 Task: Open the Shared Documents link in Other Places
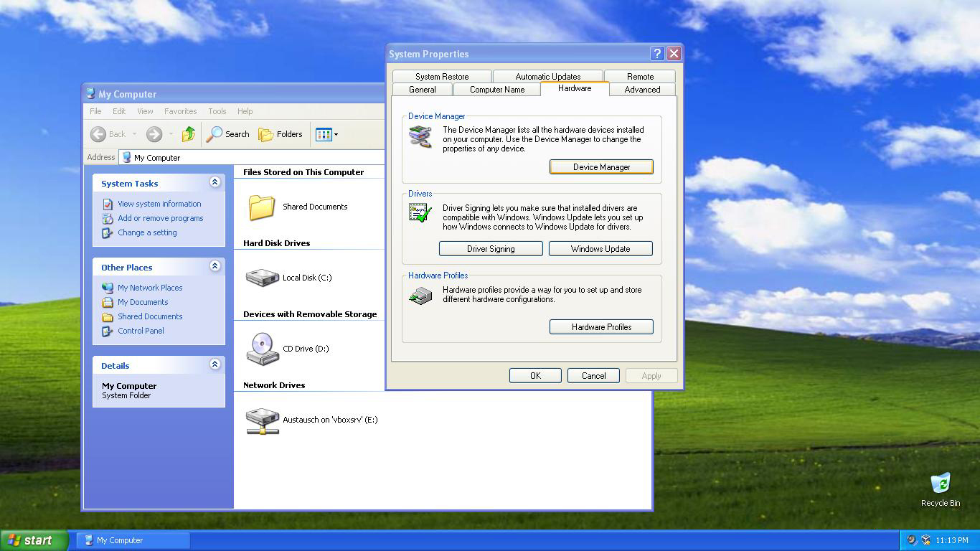pyautogui.click(x=150, y=316)
